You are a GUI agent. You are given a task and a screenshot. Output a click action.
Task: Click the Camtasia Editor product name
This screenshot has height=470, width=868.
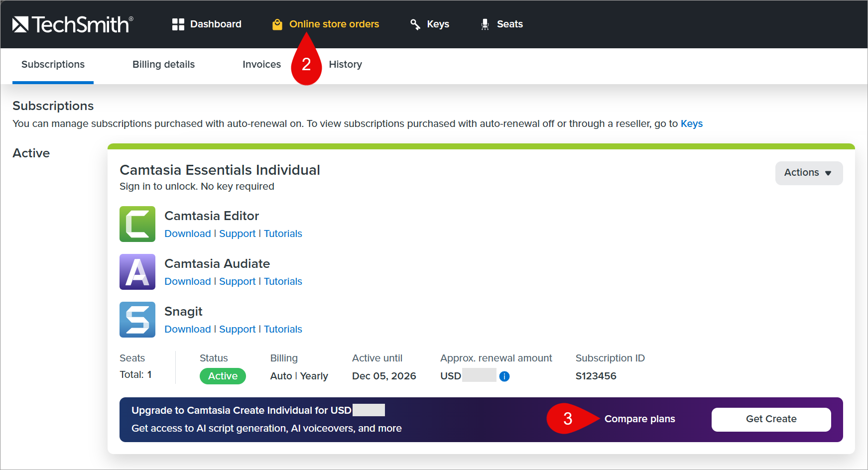pyautogui.click(x=212, y=216)
